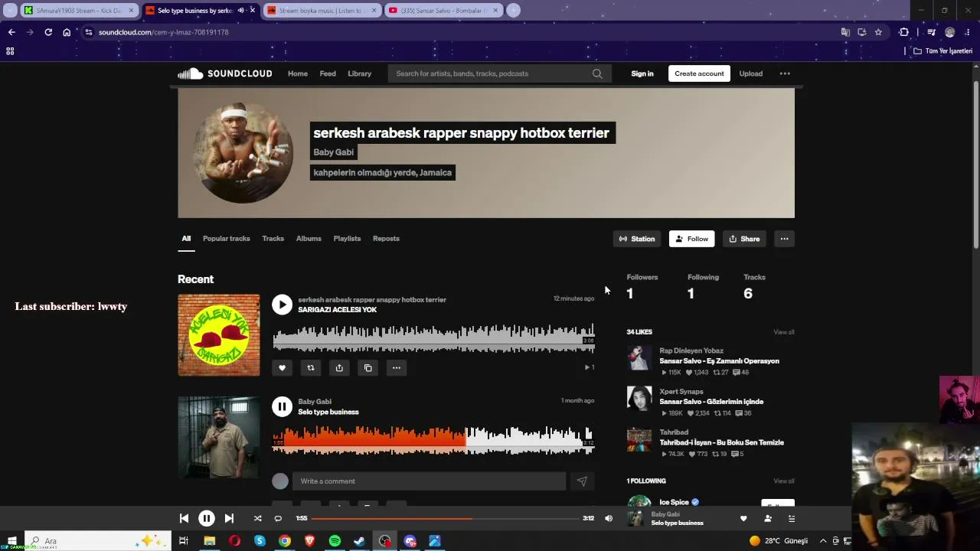The width and height of the screenshot is (980, 551).
Task: Like the currently playing track in player
Action: pyautogui.click(x=743, y=519)
